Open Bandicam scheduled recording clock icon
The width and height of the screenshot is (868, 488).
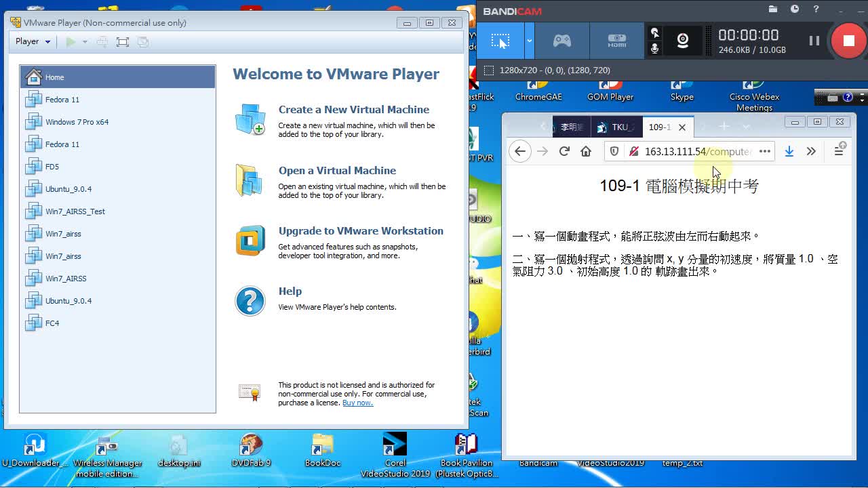click(795, 9)
